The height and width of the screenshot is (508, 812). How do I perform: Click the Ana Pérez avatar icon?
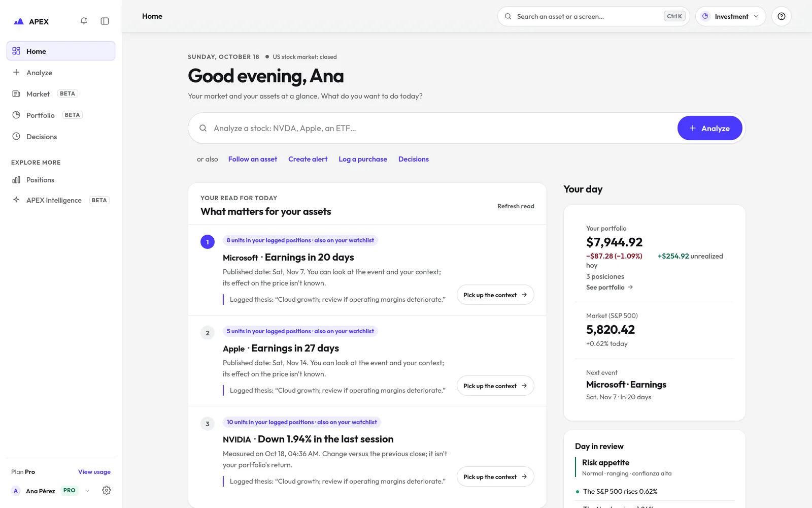[x=16, y=491]
